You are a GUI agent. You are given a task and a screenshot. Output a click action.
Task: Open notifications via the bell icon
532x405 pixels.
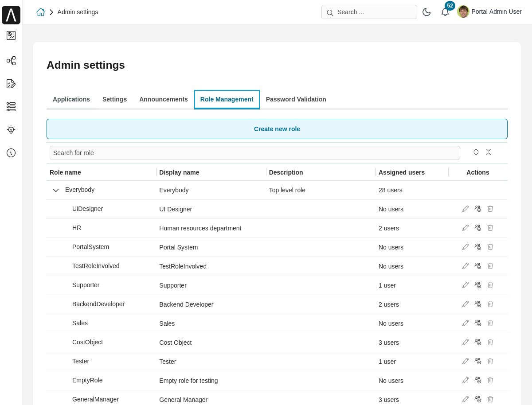coord(445,12)
